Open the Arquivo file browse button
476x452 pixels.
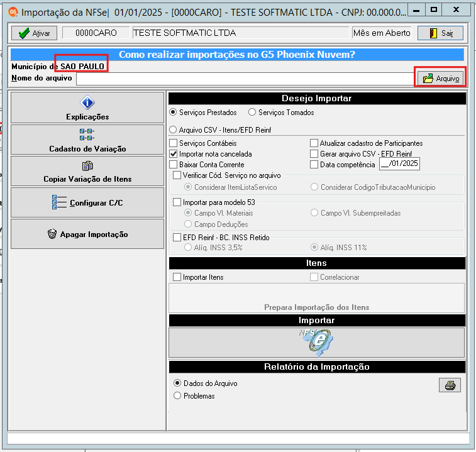[x=441, y=79]
